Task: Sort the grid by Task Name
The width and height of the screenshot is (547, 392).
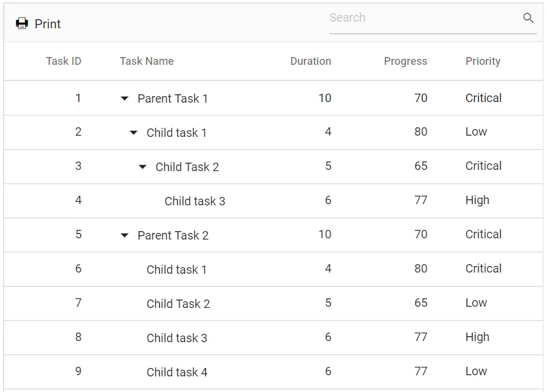Action: [x=147, y=61]
